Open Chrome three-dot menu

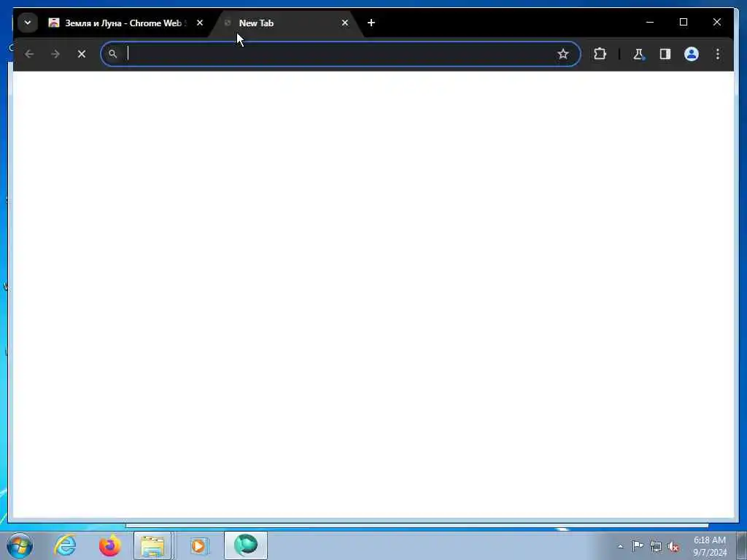point(718,54)
